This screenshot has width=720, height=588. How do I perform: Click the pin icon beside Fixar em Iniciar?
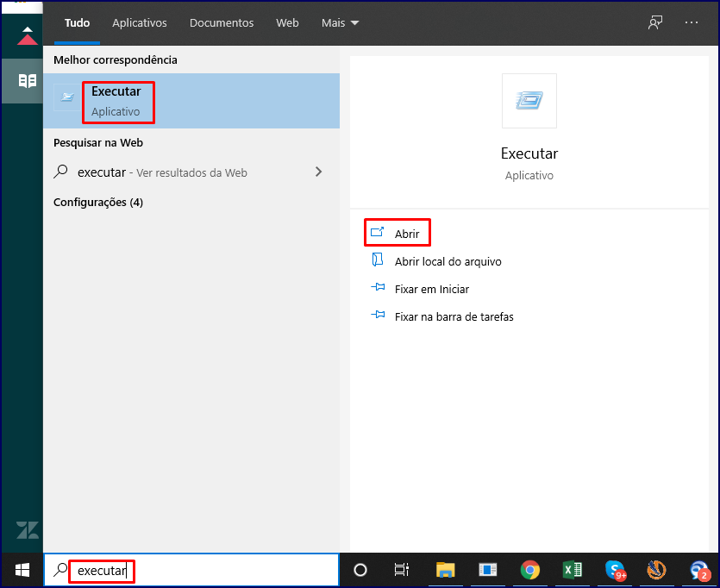click(x=378, y=287)
